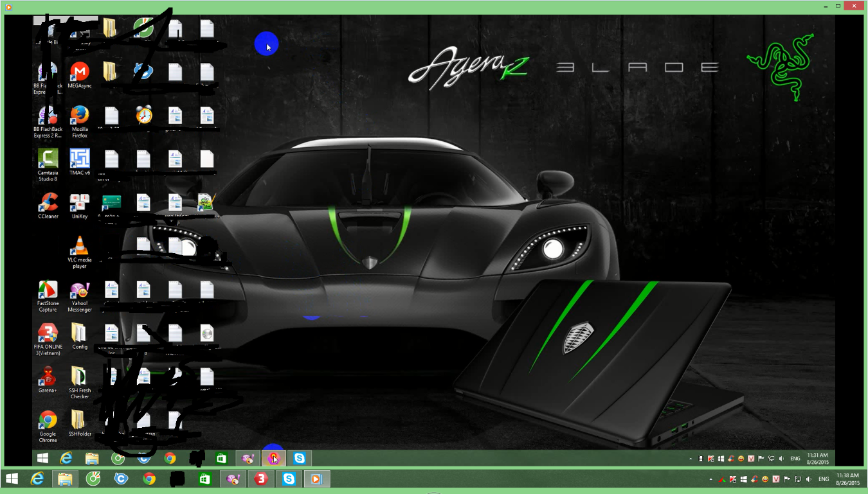
Task: Select the TMAC v6 desktop icon
Action: 80,159
